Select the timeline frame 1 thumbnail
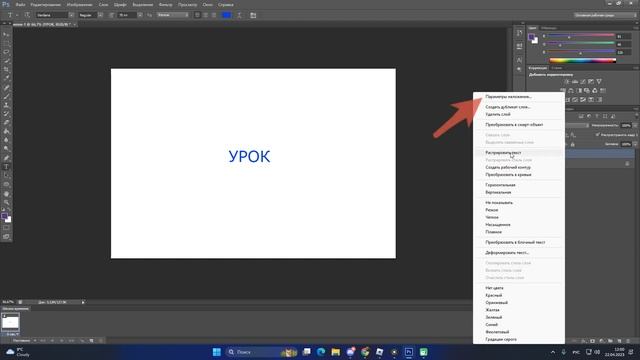Viewport: 640px width, 360px height. tap(10, 322)
